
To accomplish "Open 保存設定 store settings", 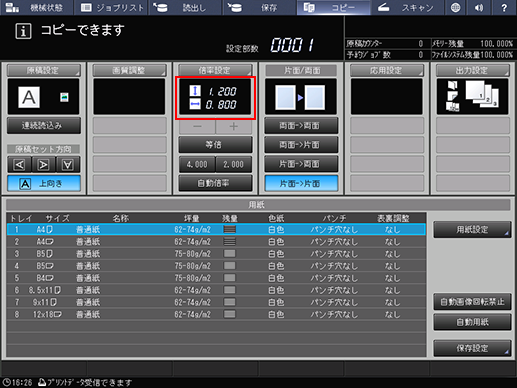I will click(x=472, y=348).
